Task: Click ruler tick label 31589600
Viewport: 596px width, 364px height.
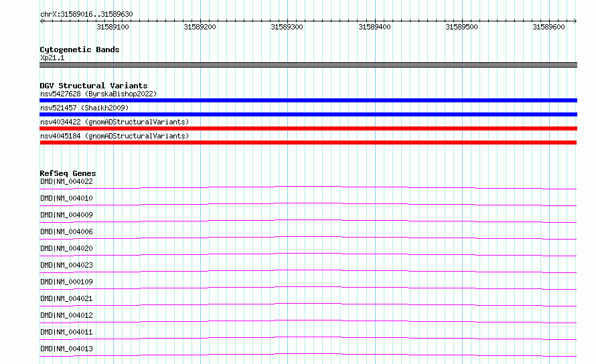Action: [548, 27]
